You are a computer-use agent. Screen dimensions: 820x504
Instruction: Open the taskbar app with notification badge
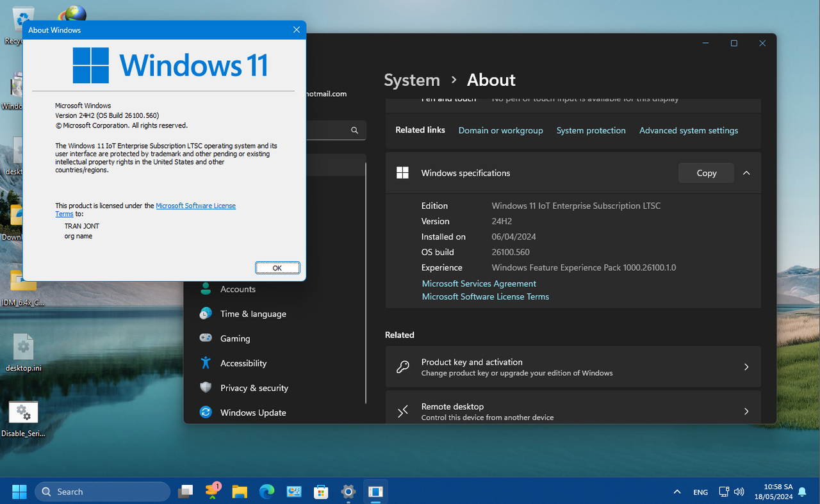pyautogui.click(x=213, y=491)
